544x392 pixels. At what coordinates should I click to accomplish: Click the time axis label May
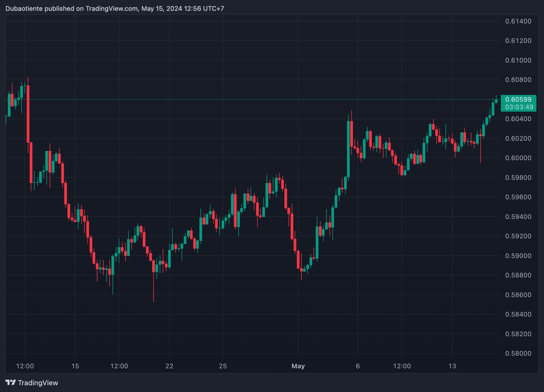[298, 366]
